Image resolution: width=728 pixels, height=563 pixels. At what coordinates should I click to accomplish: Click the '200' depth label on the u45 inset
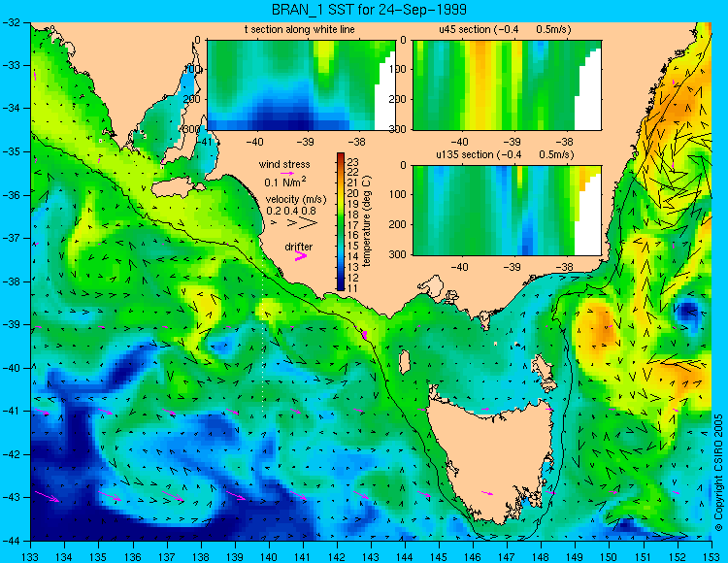pyautogui.click(x=398, y=99)
